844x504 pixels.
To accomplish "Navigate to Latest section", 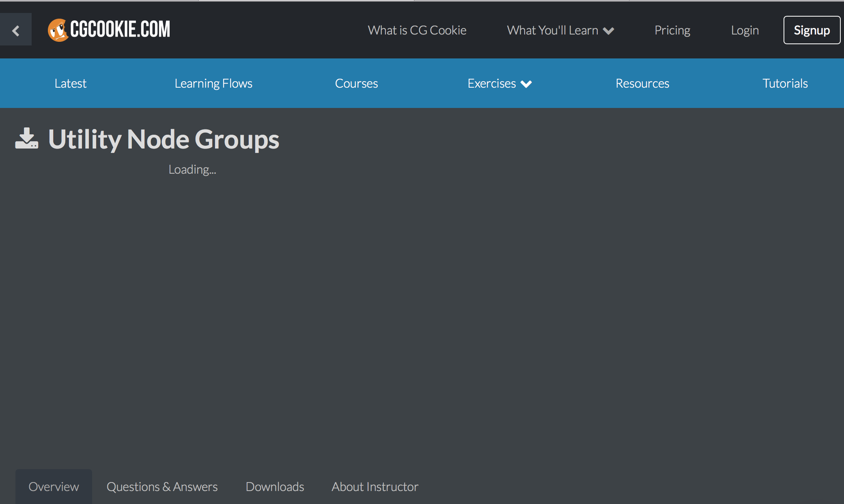I will 71,84.
